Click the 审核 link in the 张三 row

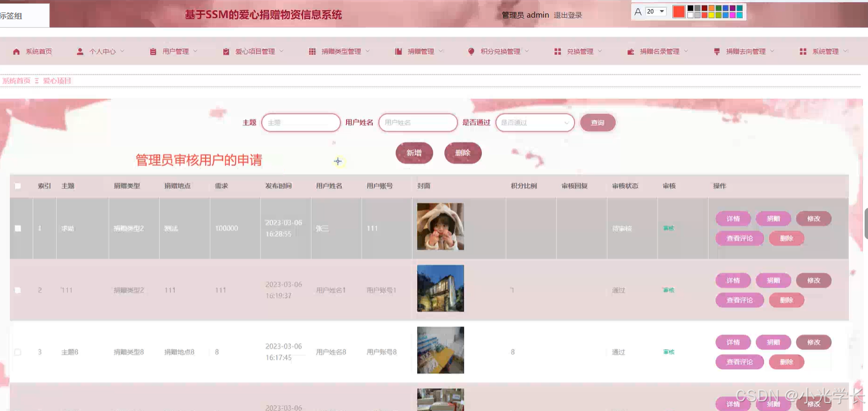coord(669,229)
